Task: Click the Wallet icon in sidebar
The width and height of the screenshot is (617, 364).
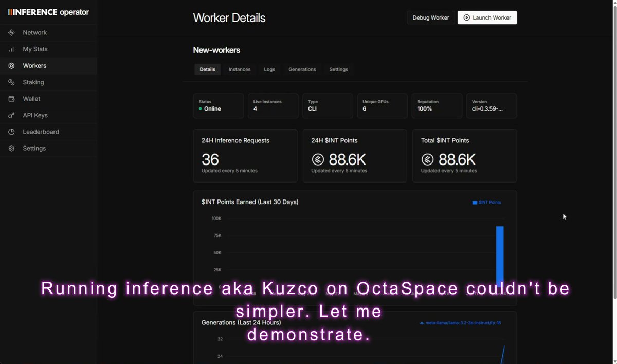Action: 11,99
